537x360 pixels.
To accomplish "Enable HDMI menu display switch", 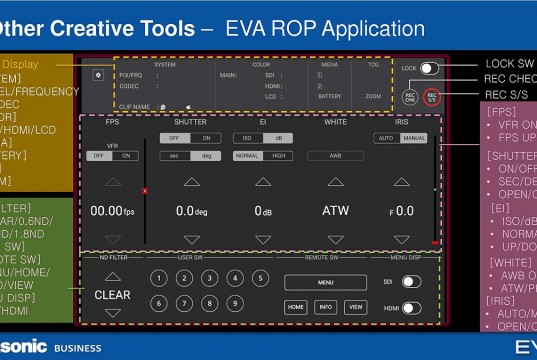I will [x=412, y=308].
